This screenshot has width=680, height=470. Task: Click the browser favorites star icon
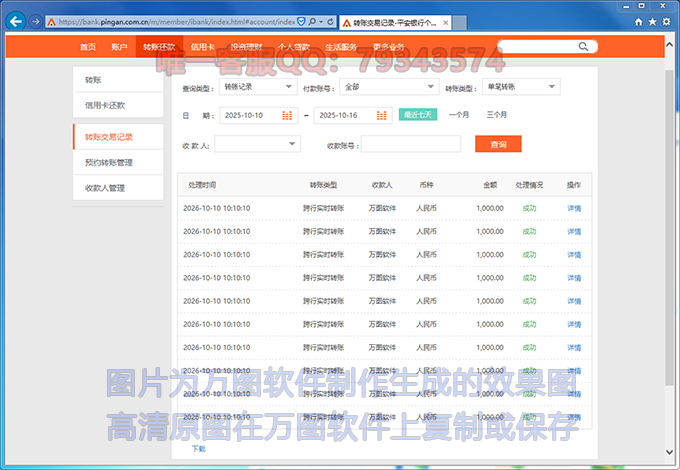(652, 21)
